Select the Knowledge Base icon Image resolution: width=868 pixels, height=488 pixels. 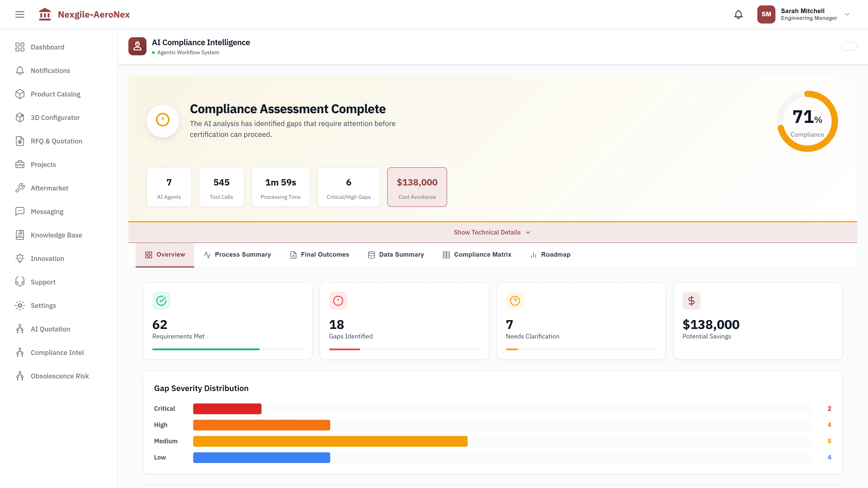[19, 235]
